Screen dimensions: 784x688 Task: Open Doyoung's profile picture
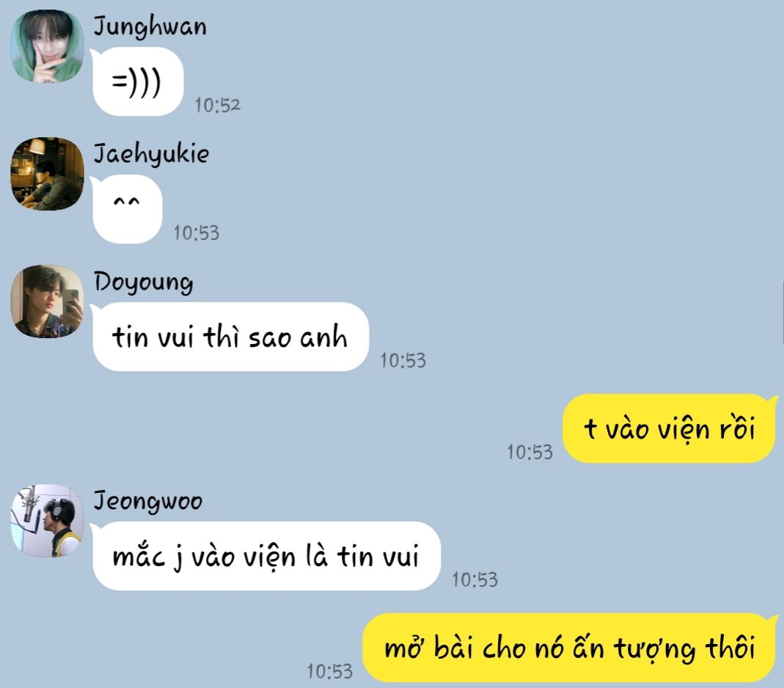click(x=48, y=301)
